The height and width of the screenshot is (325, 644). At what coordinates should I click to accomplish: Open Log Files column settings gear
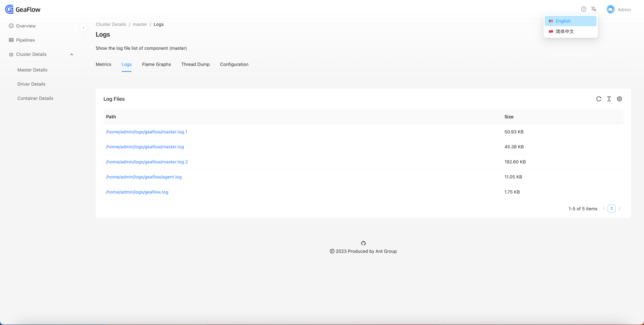(619, 99)
